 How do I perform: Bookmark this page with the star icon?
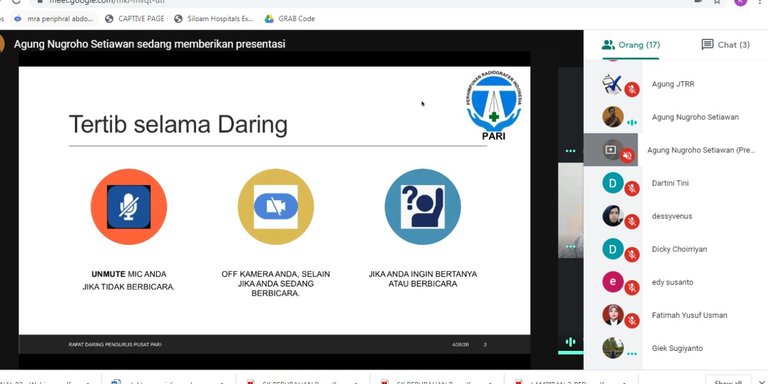click(717, 1)
